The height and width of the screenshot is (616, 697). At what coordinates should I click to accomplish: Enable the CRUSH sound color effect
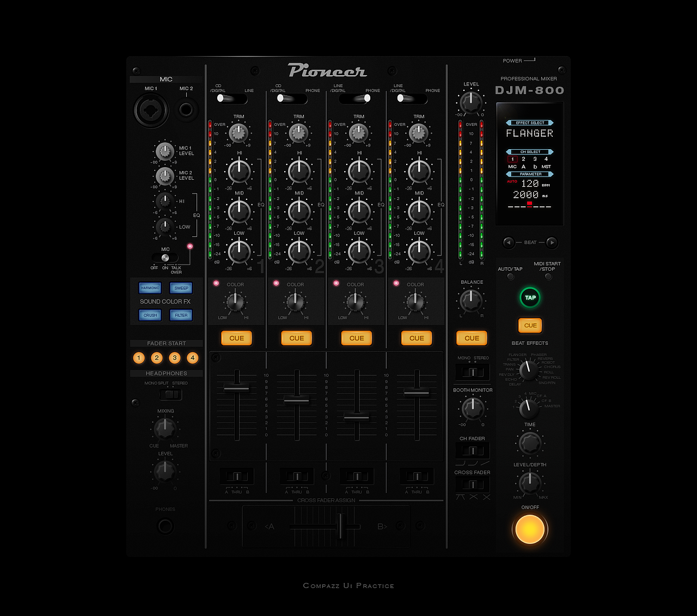tap(150, 315)
